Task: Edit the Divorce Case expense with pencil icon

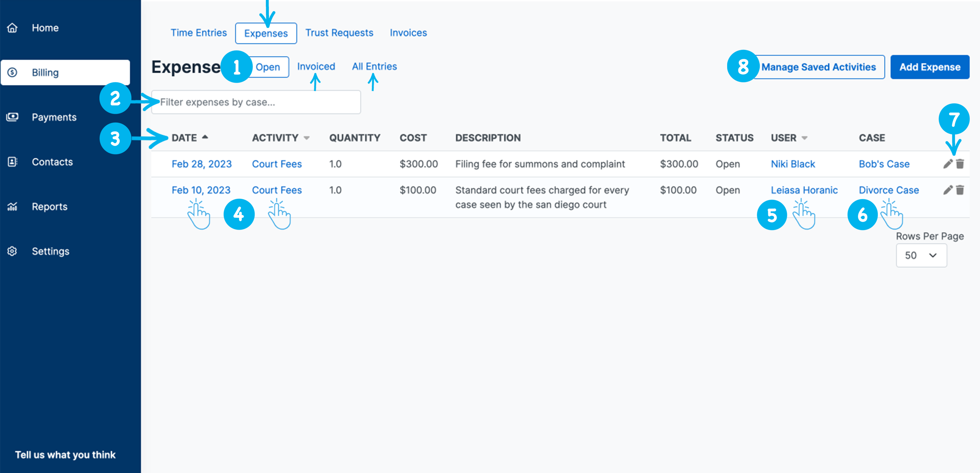Action: pos(947,190)
